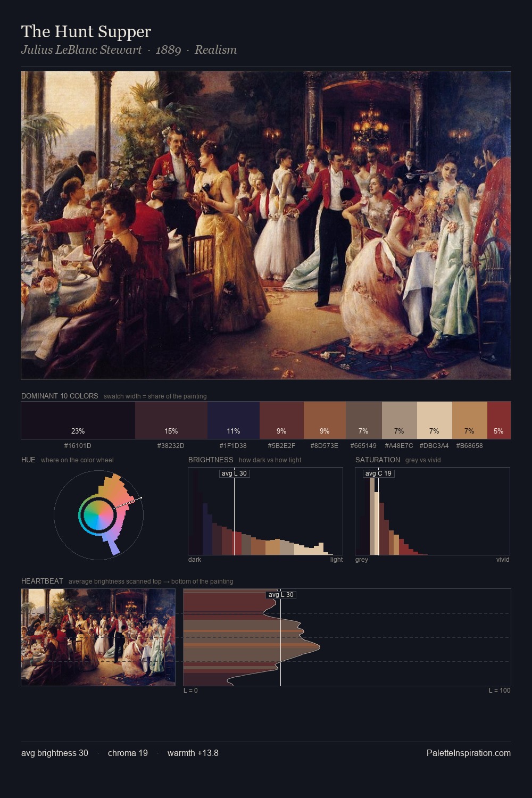
Task: Click the DOMINANT 10 COLORS heading
Action: click(60, 396)
